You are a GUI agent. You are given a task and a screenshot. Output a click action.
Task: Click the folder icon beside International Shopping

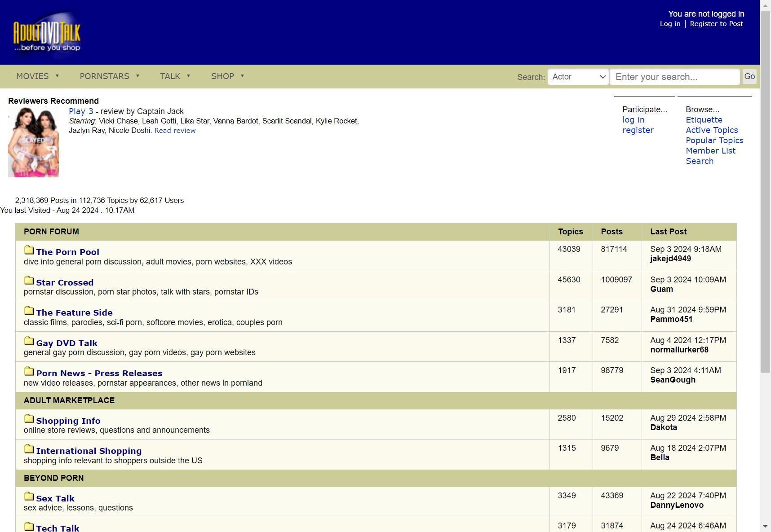click(29, 449)
